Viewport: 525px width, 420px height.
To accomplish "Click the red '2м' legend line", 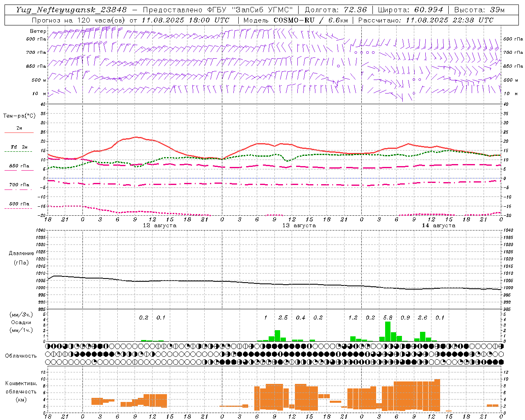I will [x=19, y=132].
